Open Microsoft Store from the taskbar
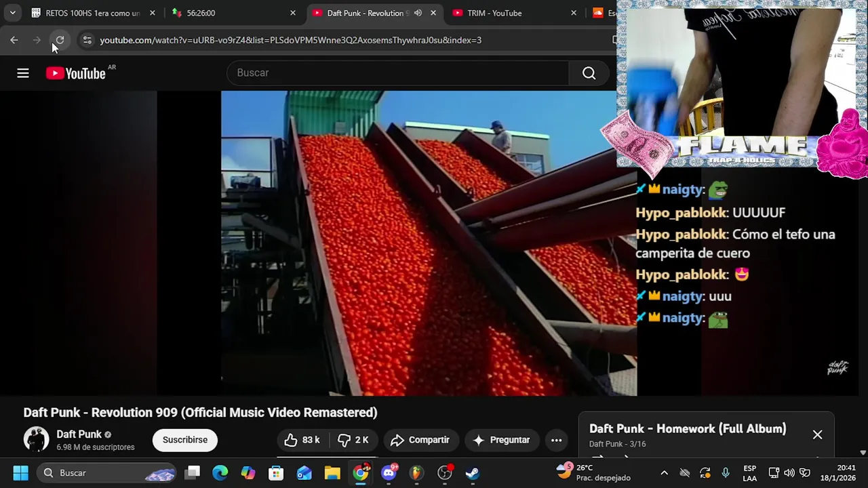868x488 pixels. pos(276,472)
